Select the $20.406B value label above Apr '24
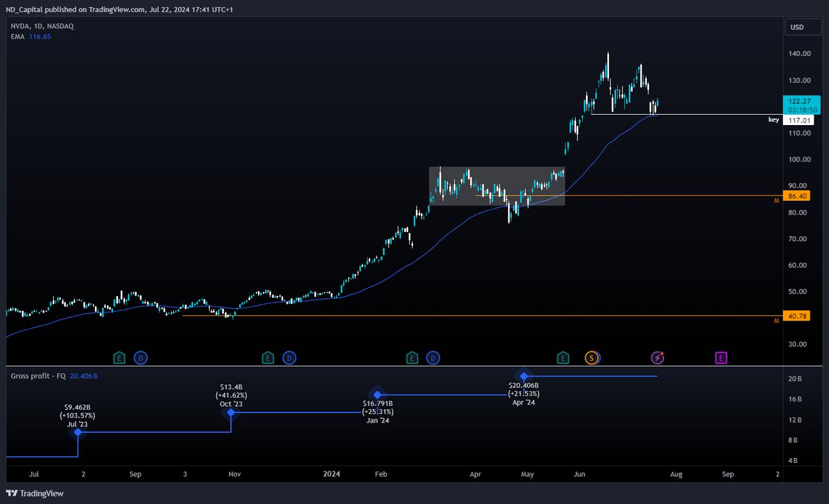The image size is (829, 504). point(524,385)
